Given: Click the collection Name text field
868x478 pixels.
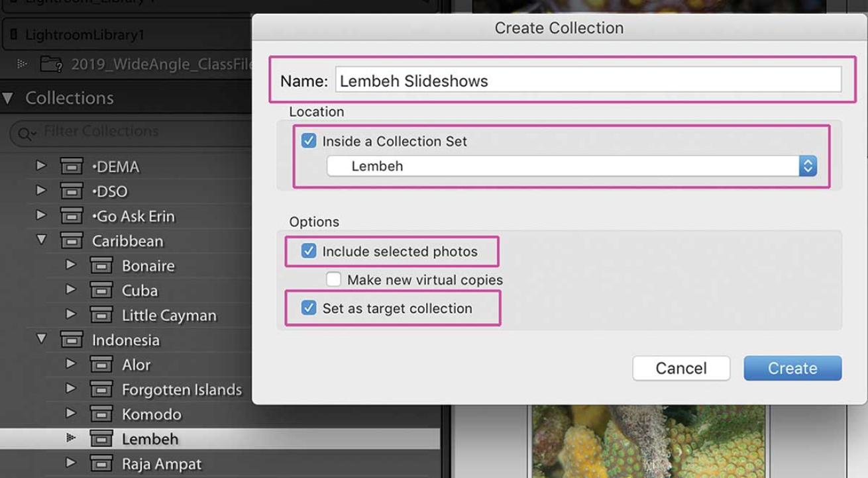Looking at the screenshot, I should [x=587, y=81].
